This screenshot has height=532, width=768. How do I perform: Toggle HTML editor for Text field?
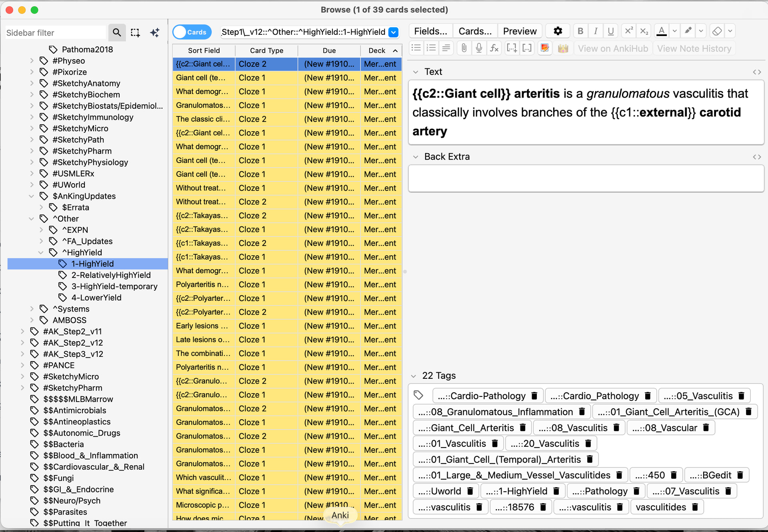(756, 72)
